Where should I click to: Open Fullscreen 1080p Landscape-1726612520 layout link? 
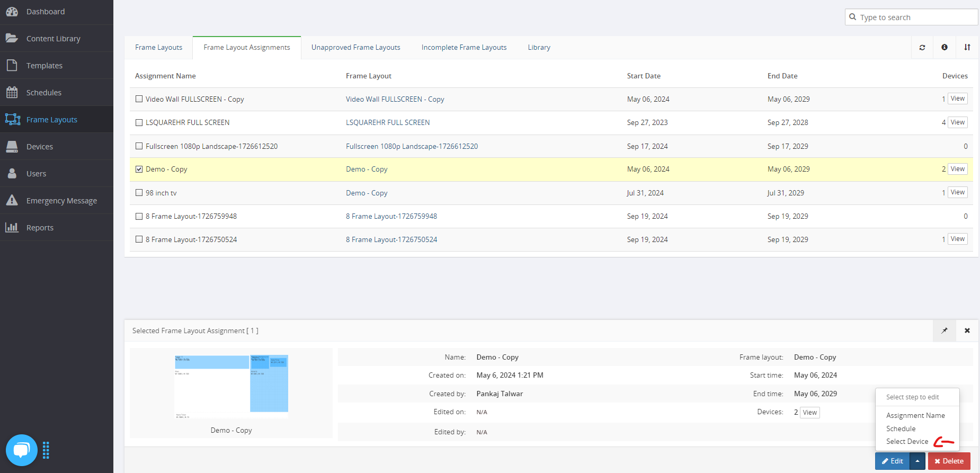pyautogui.click(x=412, y=146)
